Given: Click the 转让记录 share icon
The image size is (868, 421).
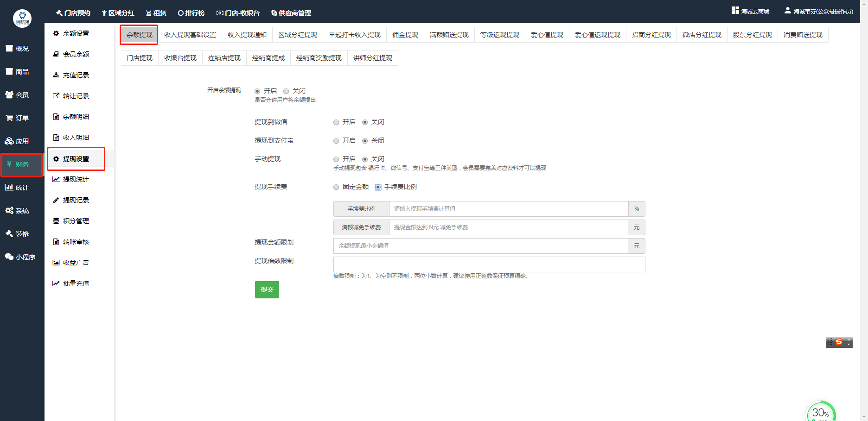Looking at the screenshot, I should pyautogui.click(x=56, y=96).
